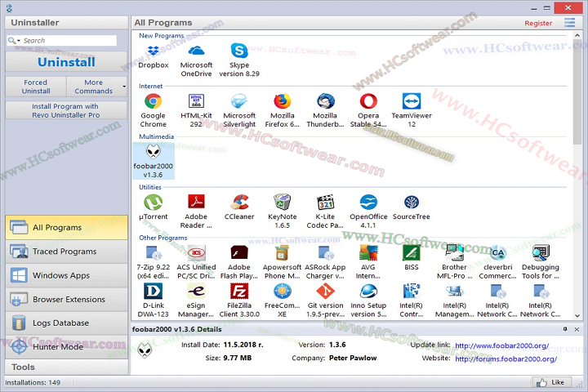Click Forced Uninstall button

coord(36,87)
